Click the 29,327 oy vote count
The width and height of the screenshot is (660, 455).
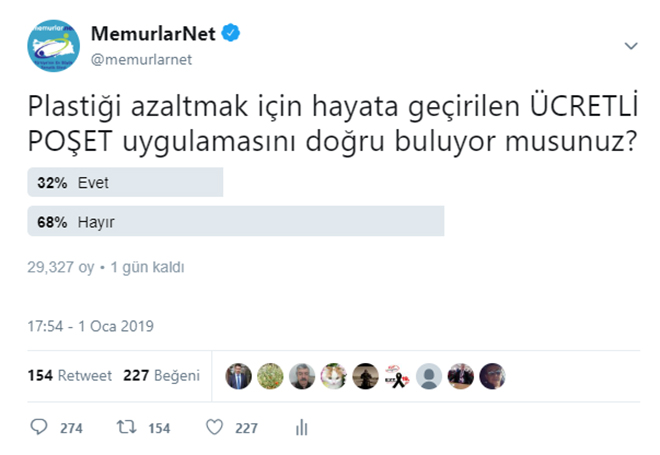pyautogui.click(x=61, y=267)
